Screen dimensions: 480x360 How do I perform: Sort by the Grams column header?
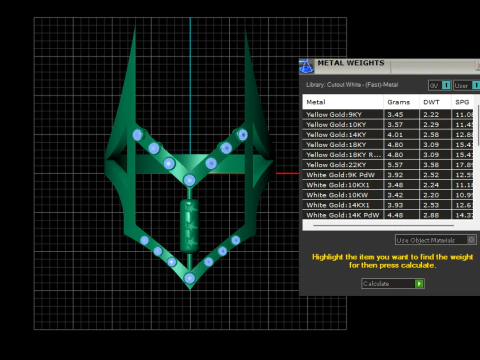pyautogui.click(x=401, y=102)
